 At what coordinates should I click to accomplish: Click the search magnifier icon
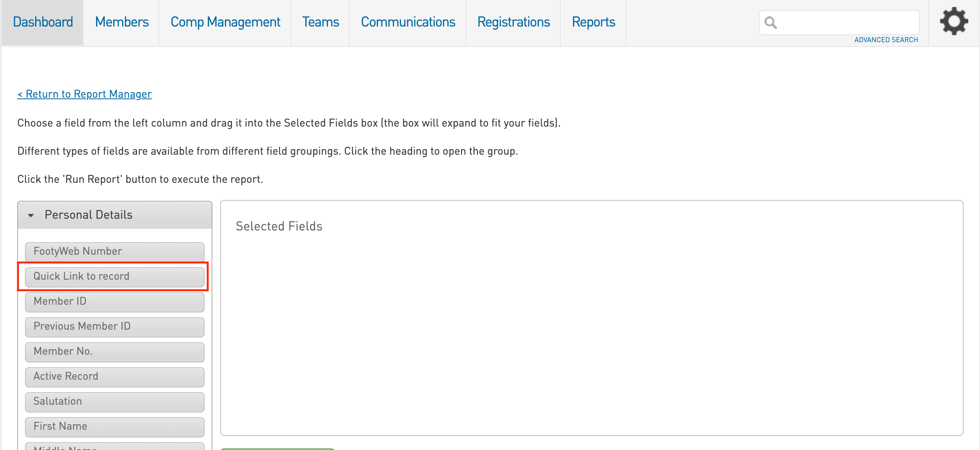770,23
